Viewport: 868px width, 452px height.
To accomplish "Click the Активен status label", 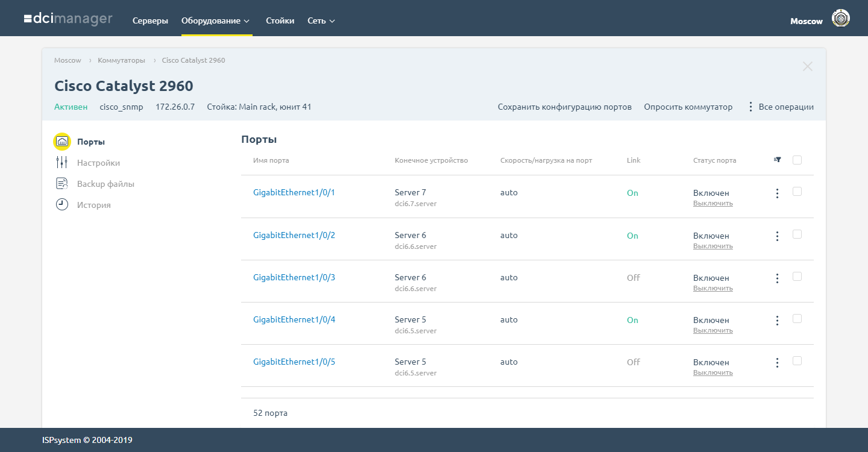I will click(71, 107).
